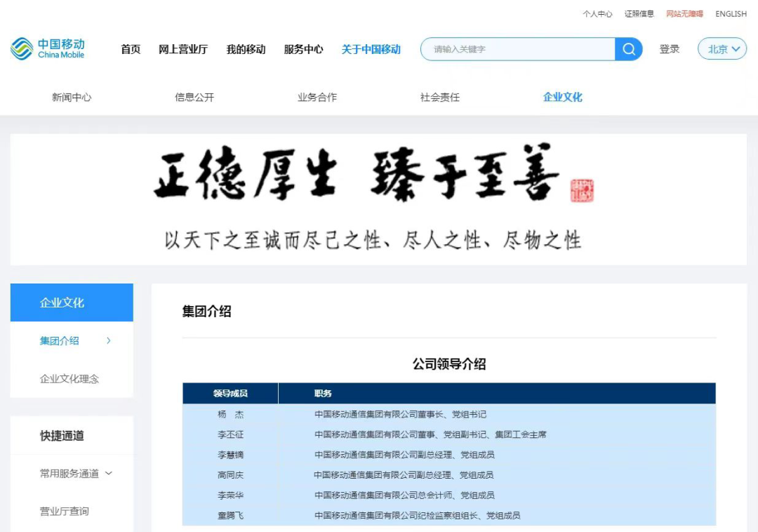Viewport: 758px width, 532px height.
Task: Click the China Mobile logo
Action: click(x=48, y=49)
